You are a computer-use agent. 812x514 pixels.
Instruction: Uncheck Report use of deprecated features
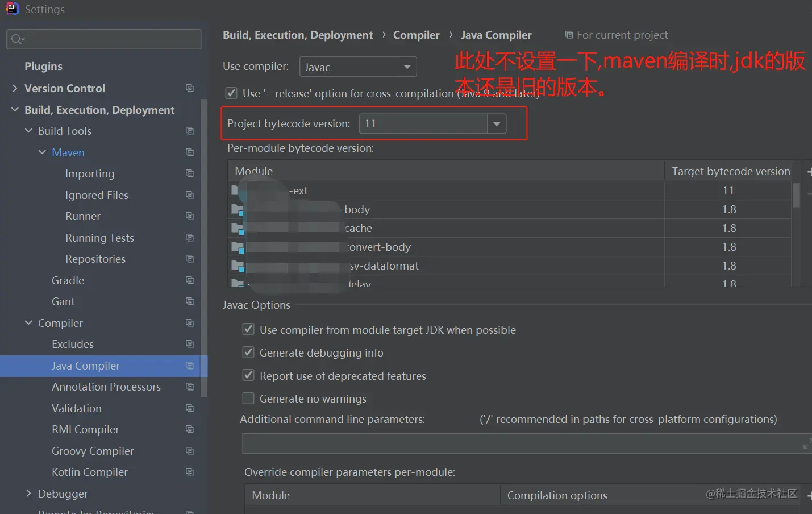(x=248, y=375)
